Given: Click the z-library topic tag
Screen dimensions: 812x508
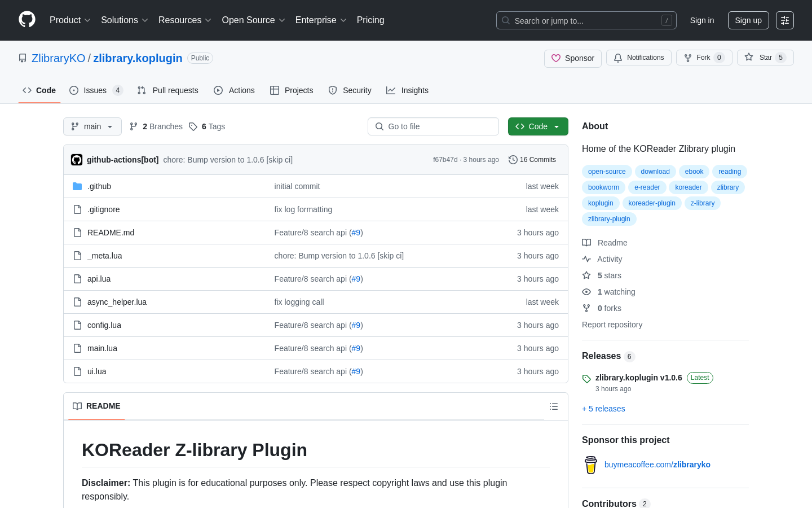Looking at the screenshot, I should 703,203.
